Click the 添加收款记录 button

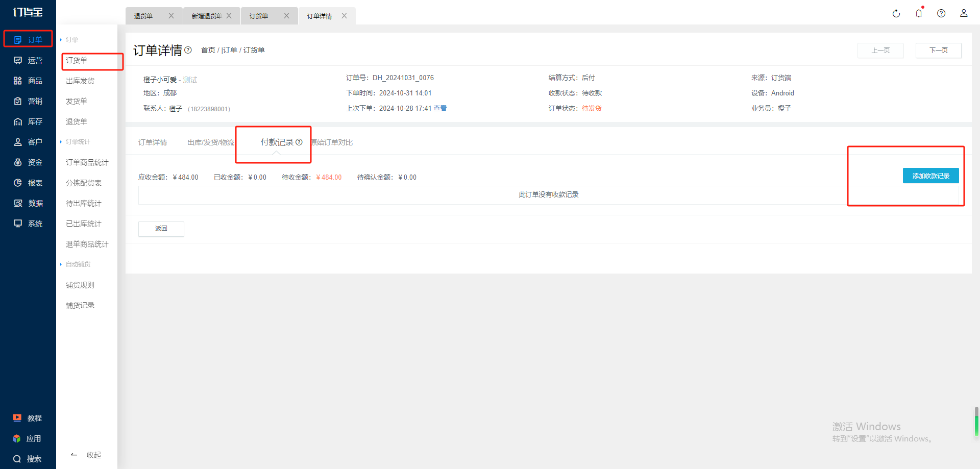931,176
